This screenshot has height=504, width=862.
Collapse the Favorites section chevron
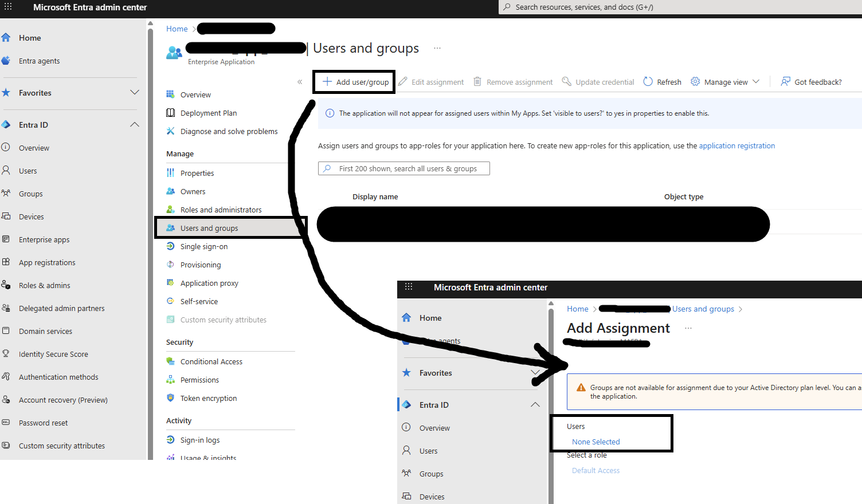point(135,93)
